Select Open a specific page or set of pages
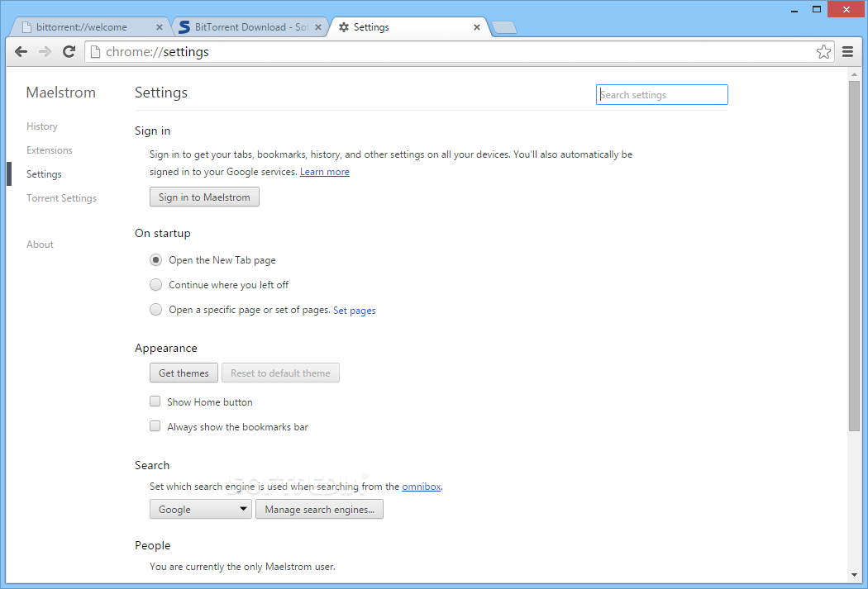The height and width of the screenshot is (589, 868). [x=156, y=310]
